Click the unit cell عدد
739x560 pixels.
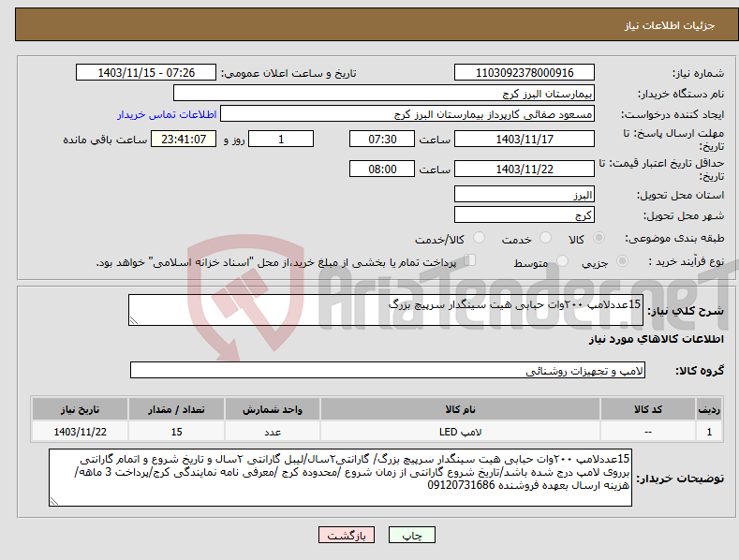click(x=273, y=432)
